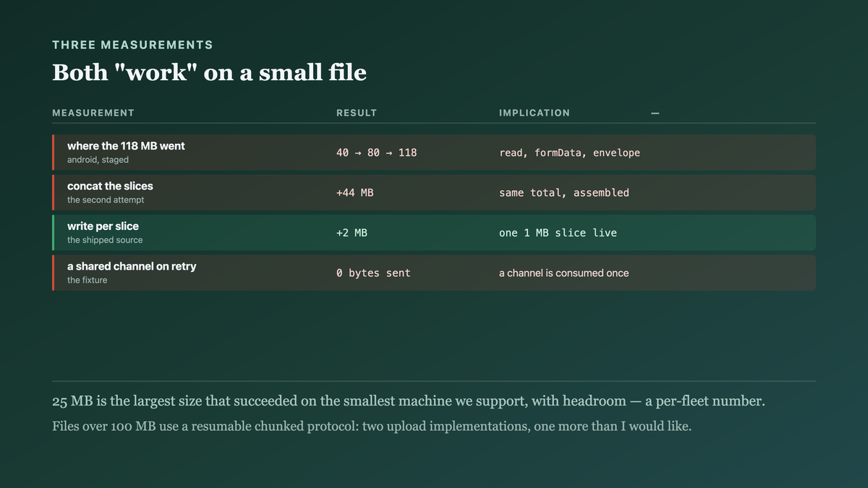This screenshot has width=868, height=488.
Task: Click the 'Files over 100 MB' footnote sentence
Action: 372,426
